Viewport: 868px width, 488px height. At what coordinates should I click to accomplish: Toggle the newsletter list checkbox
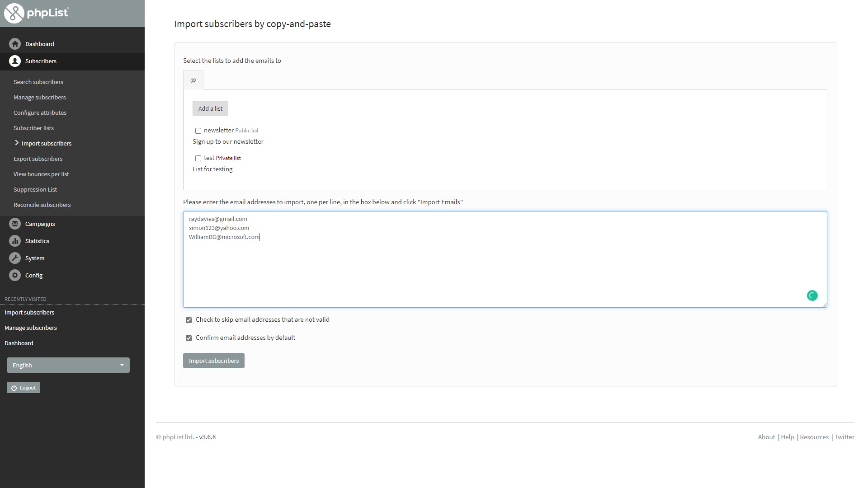pos(198,131)
